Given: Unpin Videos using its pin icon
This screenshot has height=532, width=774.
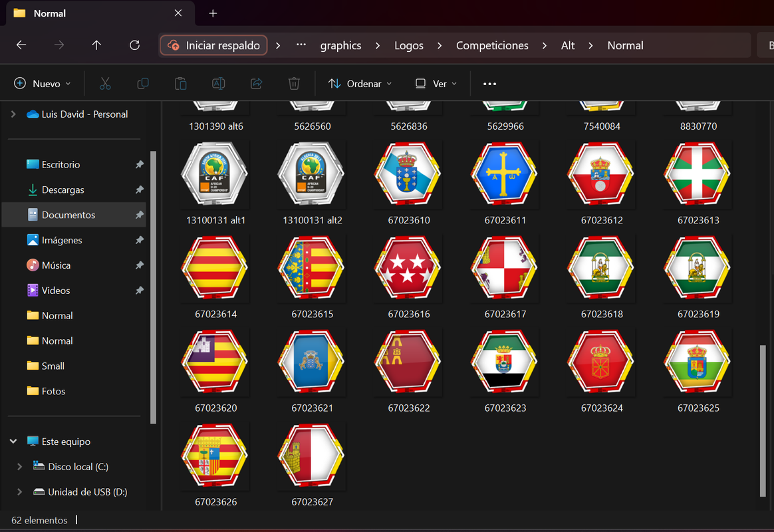Looking at the screenshot, I should (140, 290).
